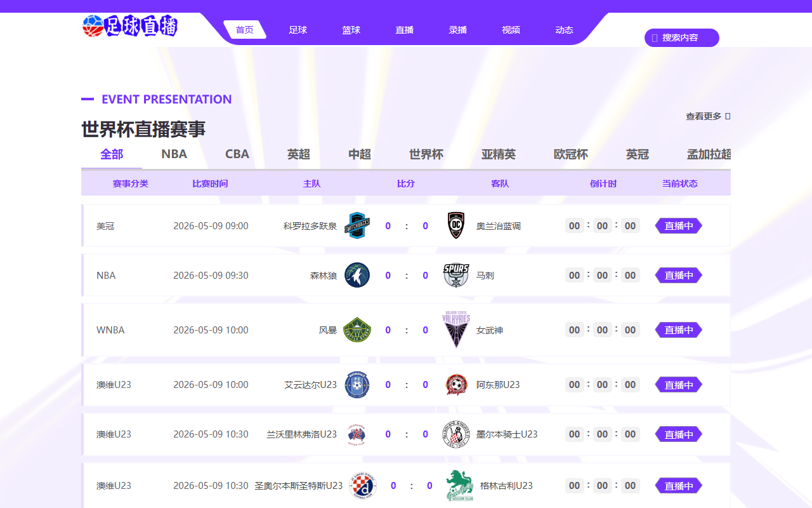Click team name 奥兰治蓝调
Screen dimensions: 812x508
[499, 226]
